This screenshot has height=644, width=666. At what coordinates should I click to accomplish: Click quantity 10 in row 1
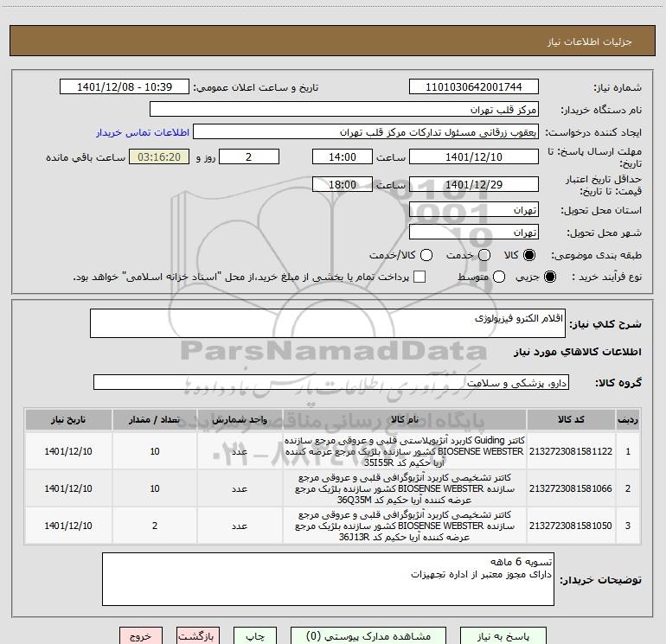(x=155, y=451)
